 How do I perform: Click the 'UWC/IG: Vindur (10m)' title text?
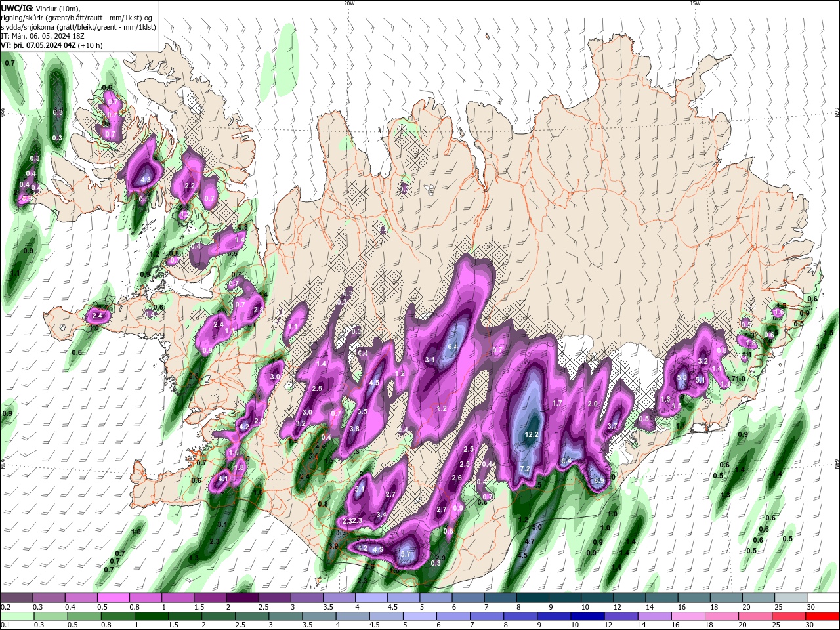(41, 7)
